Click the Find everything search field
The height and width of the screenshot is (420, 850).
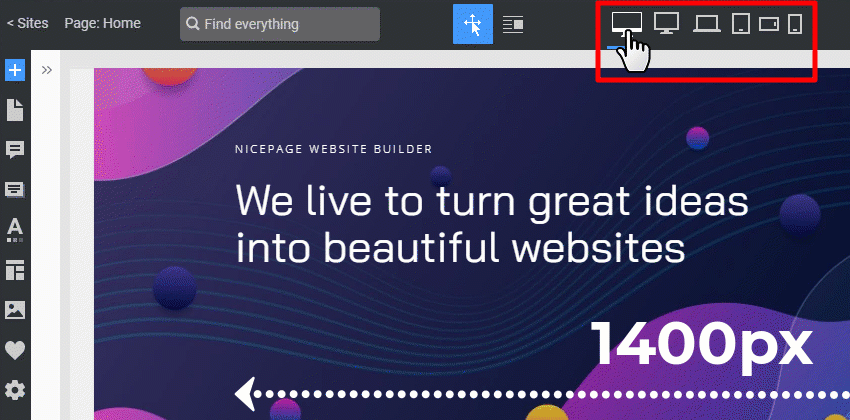coord(280,24)
